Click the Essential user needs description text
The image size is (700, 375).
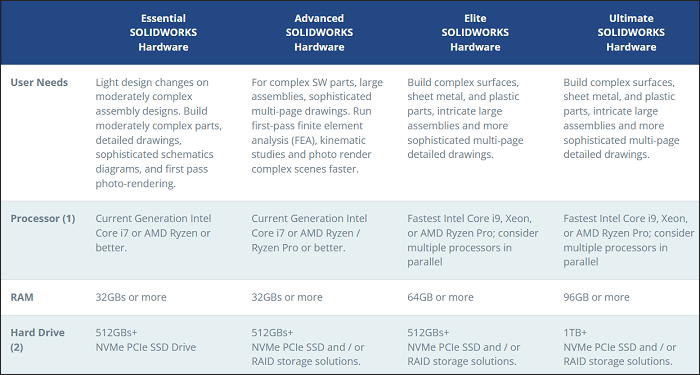158,133
